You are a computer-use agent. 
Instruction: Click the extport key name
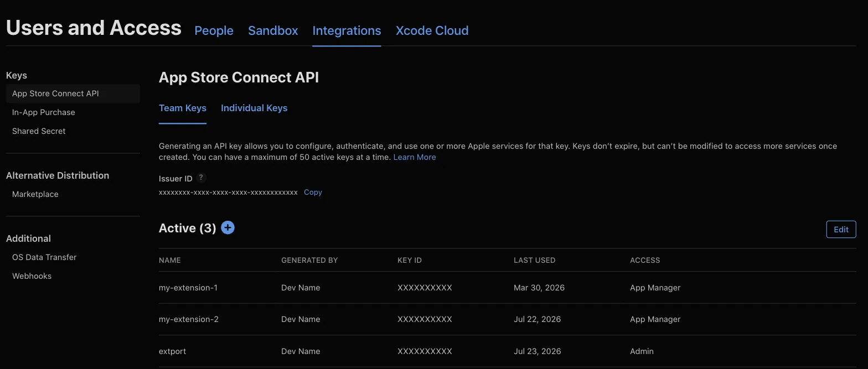173,351
